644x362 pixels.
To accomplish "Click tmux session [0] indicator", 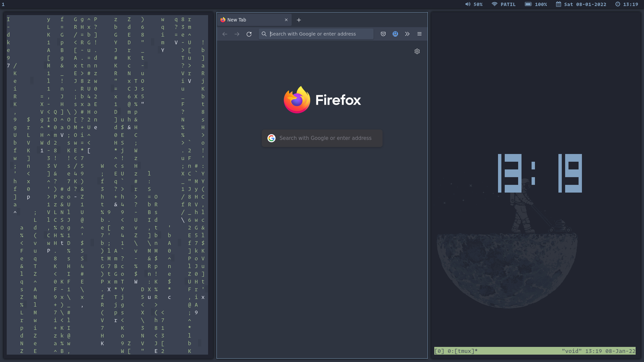I will point(439,351).
